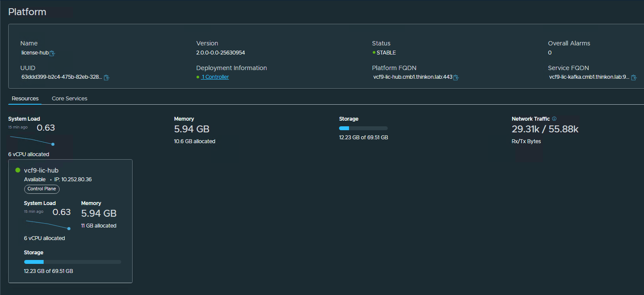The width and height of the screenshot is (644, 295).
Task: Click the platform Storage usage bar
Action: 363,128
